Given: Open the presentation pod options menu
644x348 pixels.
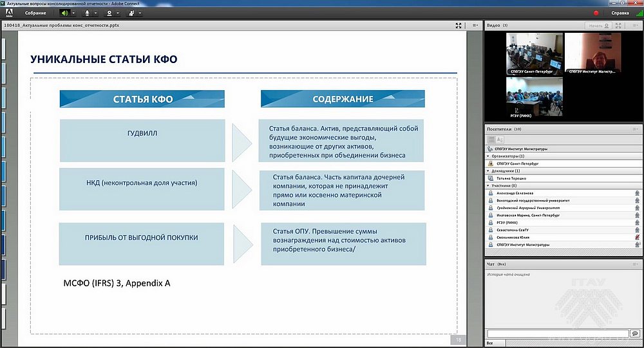Looking at the screenshot, I should pyautogui.click(x=475, y=26).
